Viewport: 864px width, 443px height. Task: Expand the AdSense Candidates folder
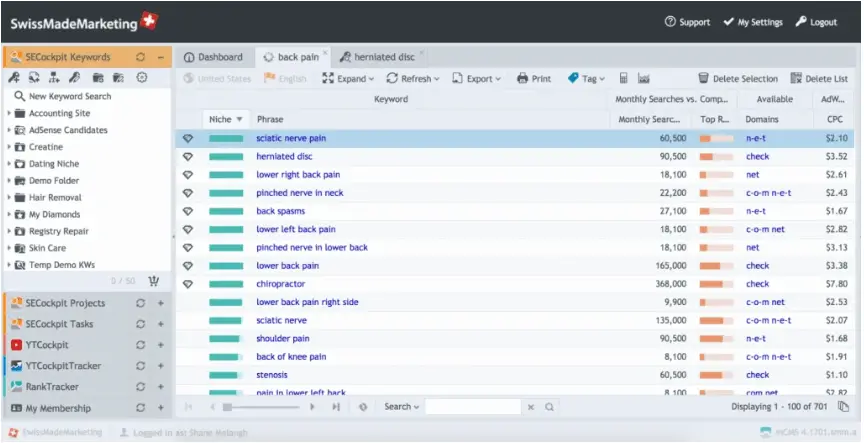pos(9,130)
